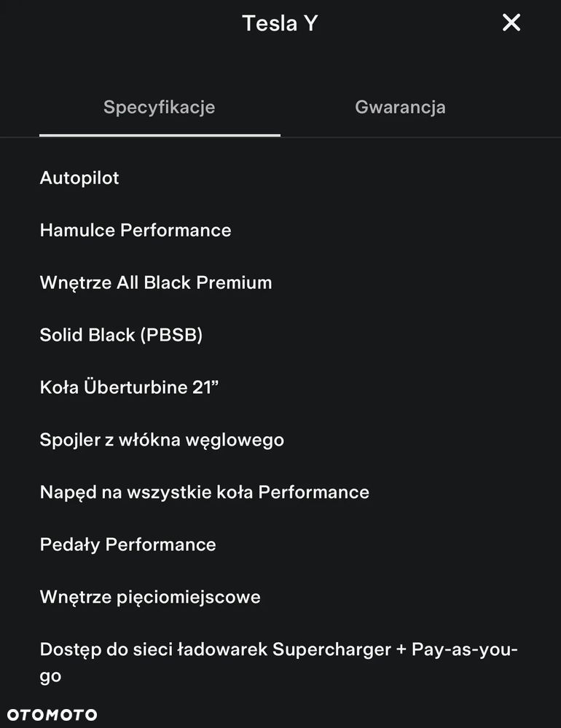Select the Wnętrze pięciomiejscowe entry
Image resolution: width=561 pixels, height=728 pixels.
click(150, 597)
